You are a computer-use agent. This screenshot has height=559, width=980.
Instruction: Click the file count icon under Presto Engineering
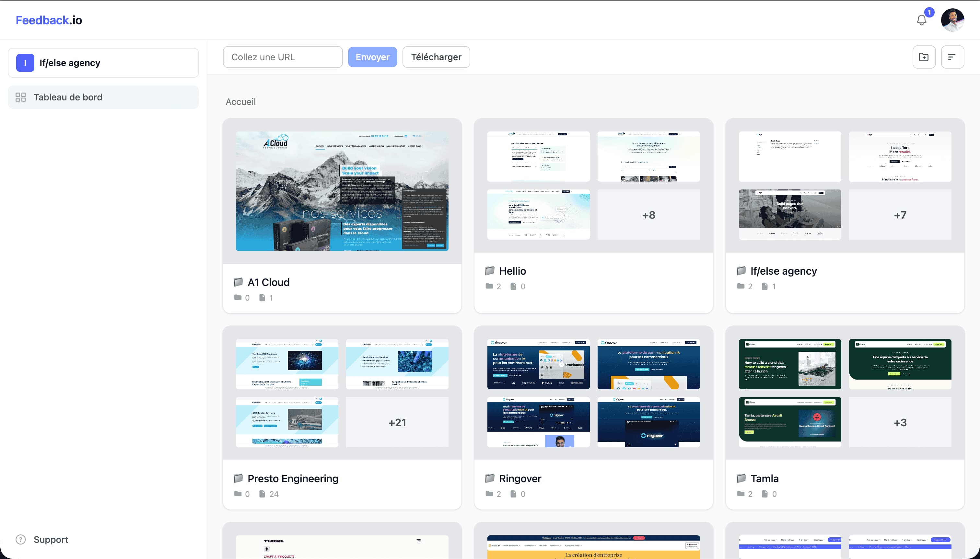tap(262, 494)
